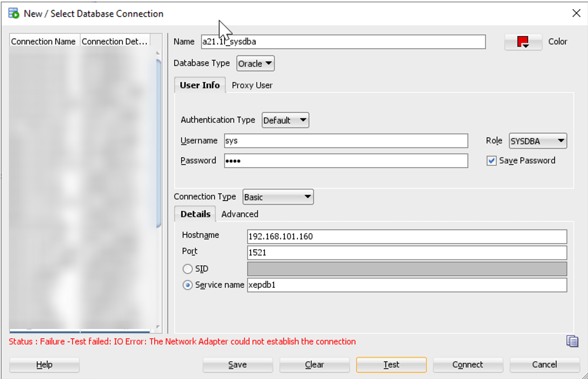
Task: Click the Clear button
Action: [x=314, y=364]
